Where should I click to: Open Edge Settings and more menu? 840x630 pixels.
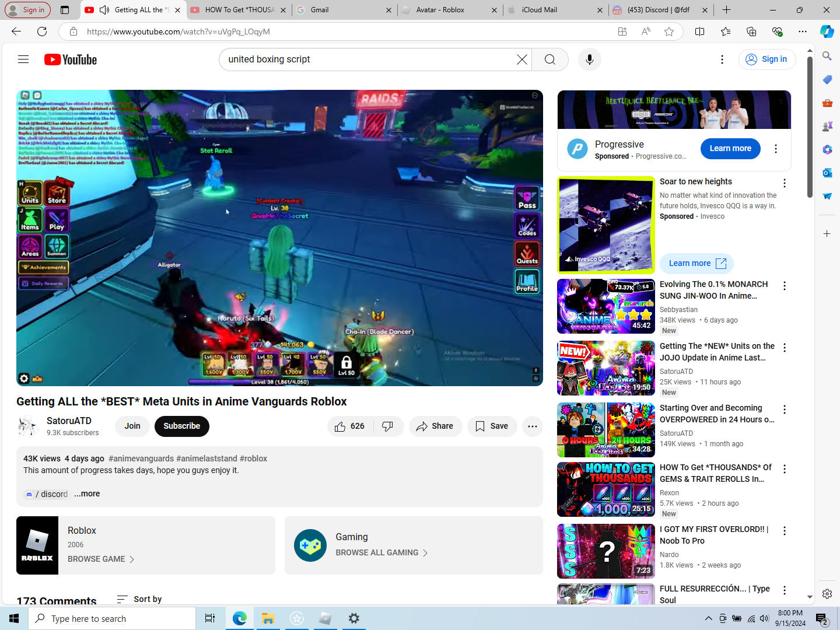coord(803,32)
